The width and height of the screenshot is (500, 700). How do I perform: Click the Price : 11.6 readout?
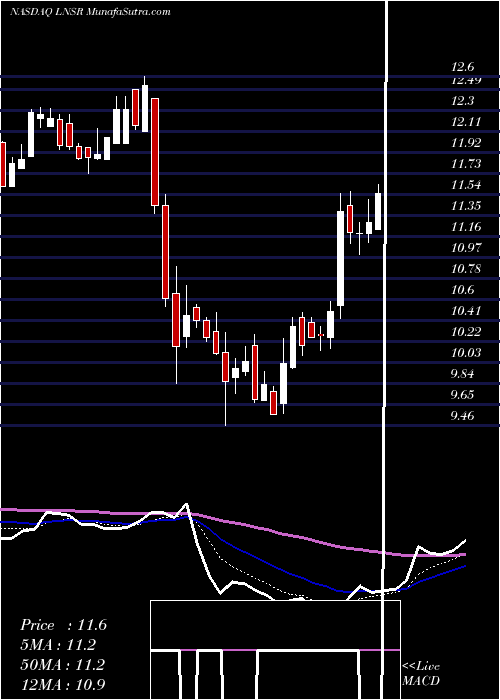63,625
